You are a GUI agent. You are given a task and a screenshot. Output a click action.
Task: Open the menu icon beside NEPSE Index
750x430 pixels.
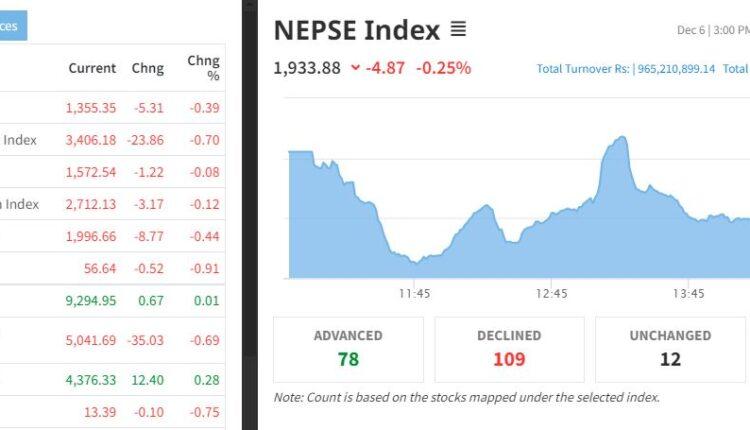coord(458,30)
